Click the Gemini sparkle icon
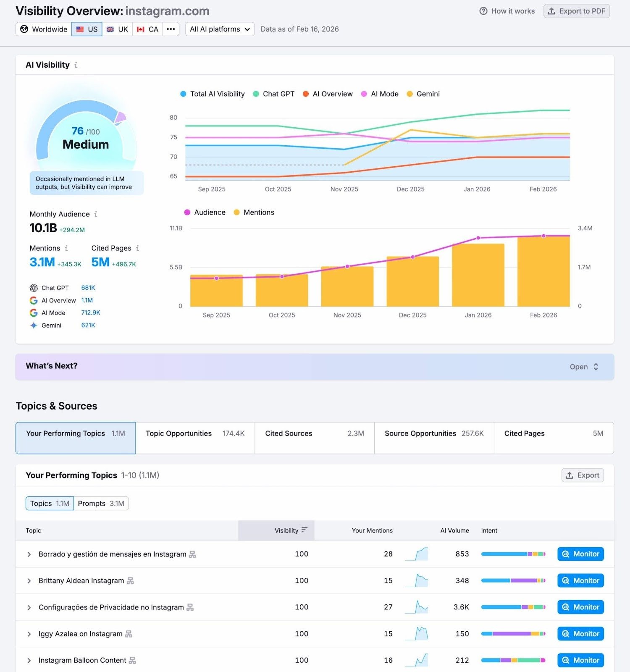The width and height of the screenshot is (630, 672). click(x=34, y=325)
